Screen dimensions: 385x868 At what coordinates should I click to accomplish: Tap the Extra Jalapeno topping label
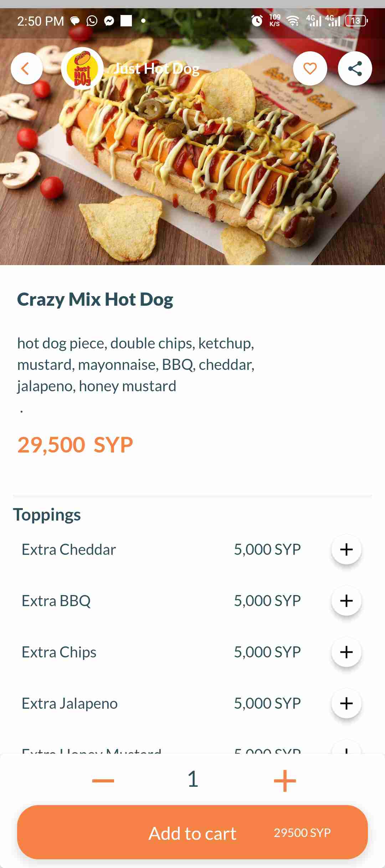(x=70, y=703)
